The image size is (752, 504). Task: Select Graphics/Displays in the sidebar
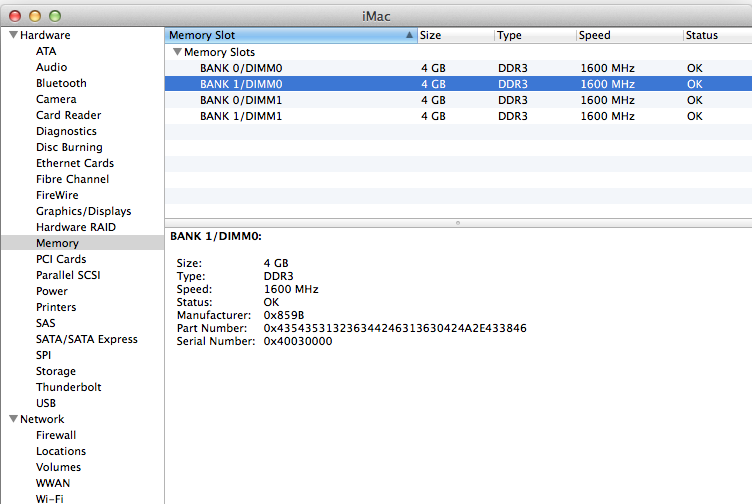click(83, 211)
